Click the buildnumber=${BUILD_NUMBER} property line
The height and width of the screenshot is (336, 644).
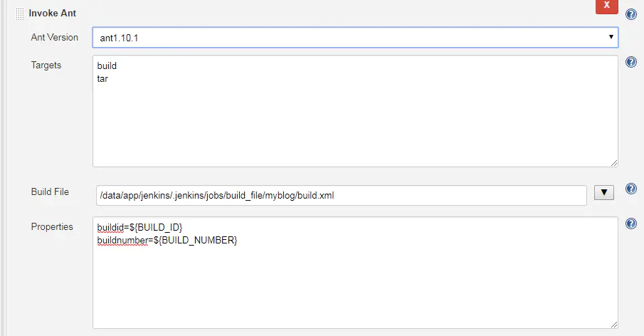pos(167,240)
